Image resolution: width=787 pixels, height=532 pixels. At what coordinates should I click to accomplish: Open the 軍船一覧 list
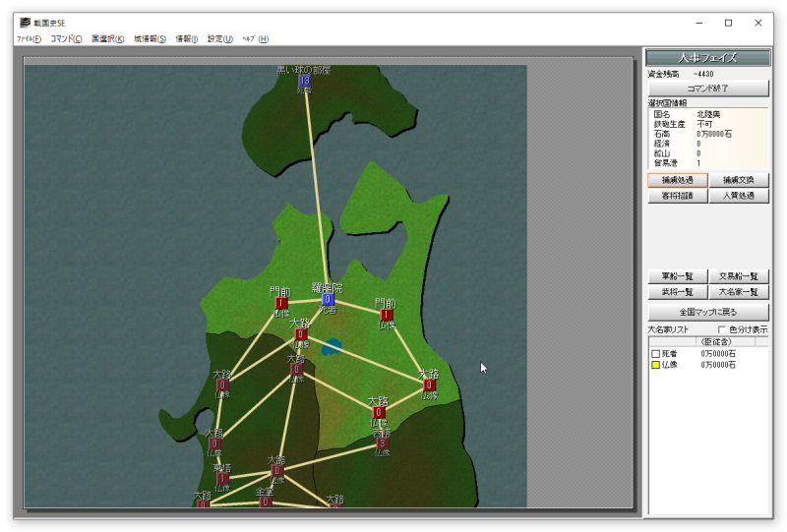(x=678, y=276)
